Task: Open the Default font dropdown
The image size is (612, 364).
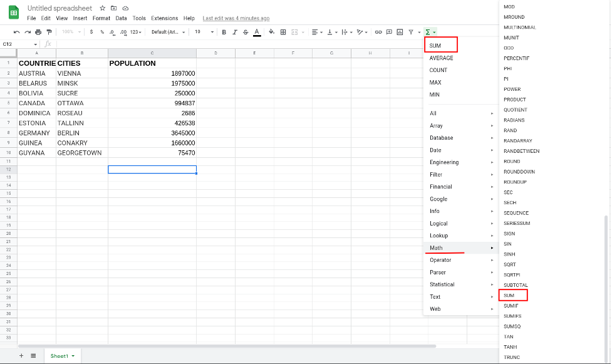Action: coord(169,32)
